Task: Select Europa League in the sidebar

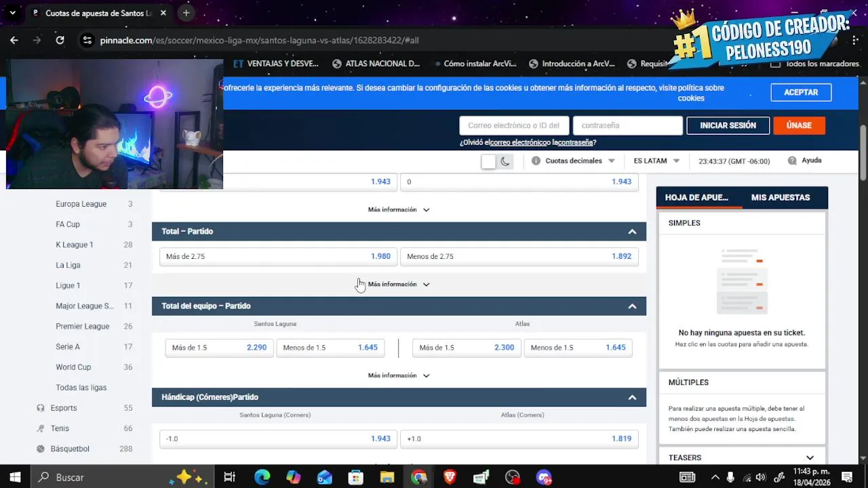Action: click(x=81, y=204)
